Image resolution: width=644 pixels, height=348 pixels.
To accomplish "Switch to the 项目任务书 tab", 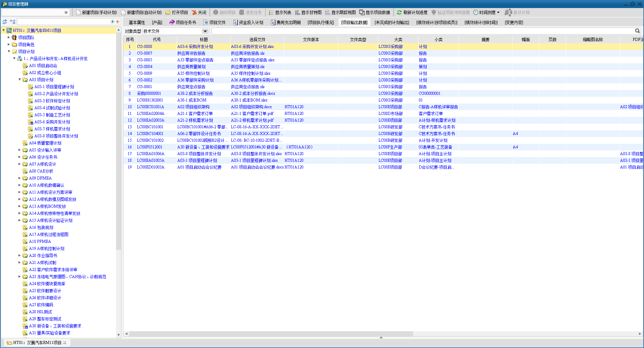I will tap(183, 22).
